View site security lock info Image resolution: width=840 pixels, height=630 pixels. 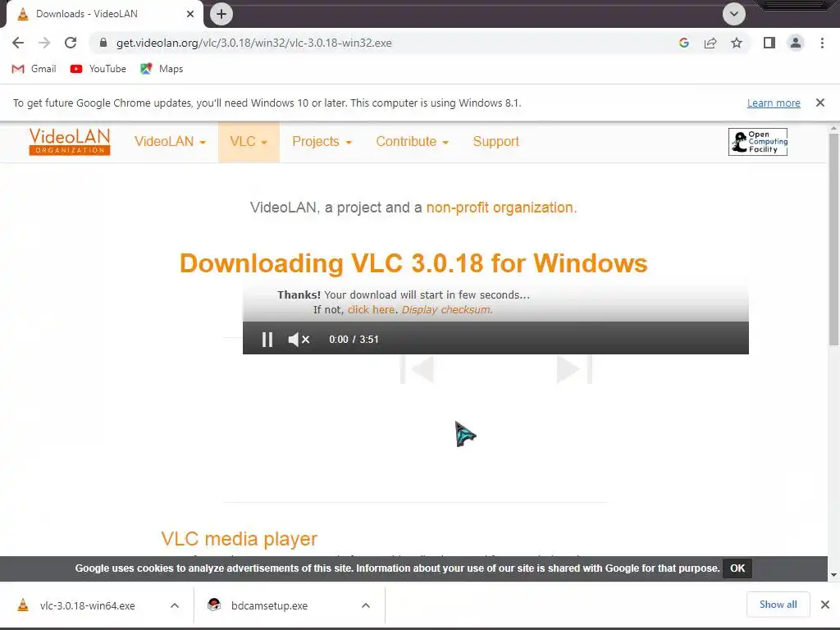pyautogui.click(x=103, y=43)
